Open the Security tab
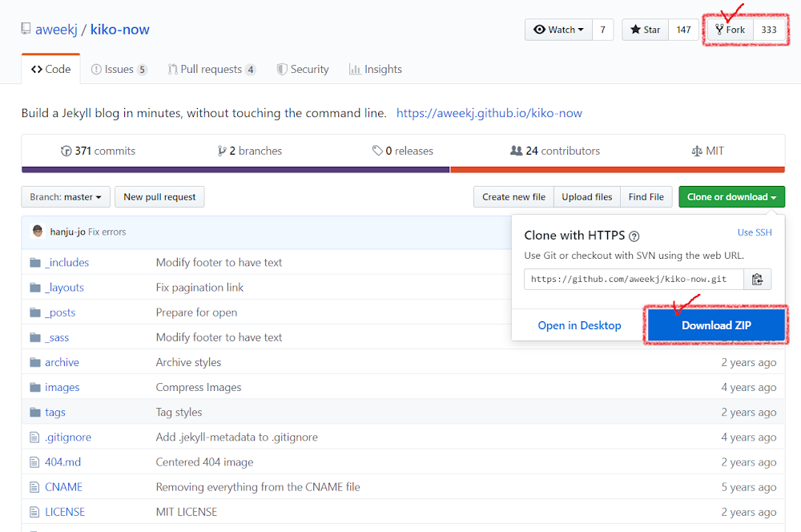The width and height of the screenshot is (801, 532). pos(303,69)
